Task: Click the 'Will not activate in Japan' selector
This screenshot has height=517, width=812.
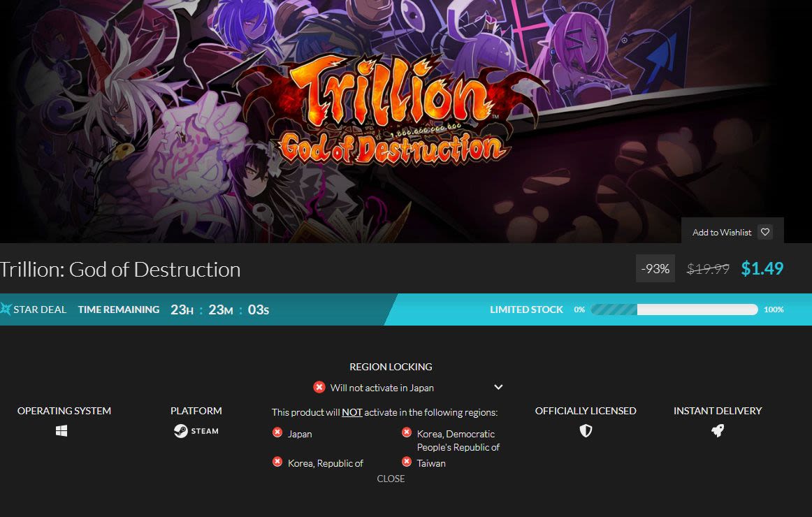Action: tap(408, 388)
